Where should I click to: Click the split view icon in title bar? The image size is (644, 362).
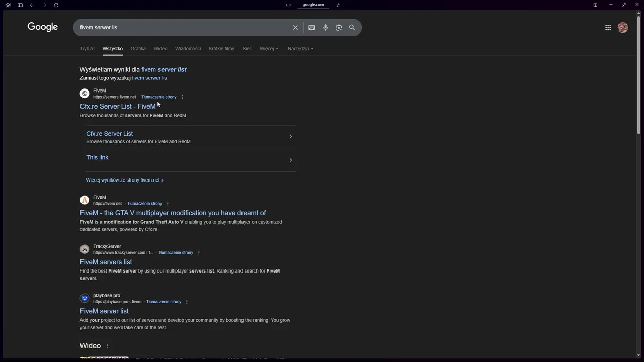pos(595,5)
